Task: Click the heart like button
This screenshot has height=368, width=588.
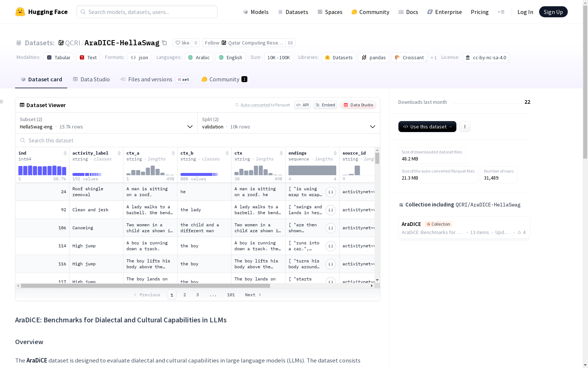Action: pyautogui.click(x=182, y=43)
